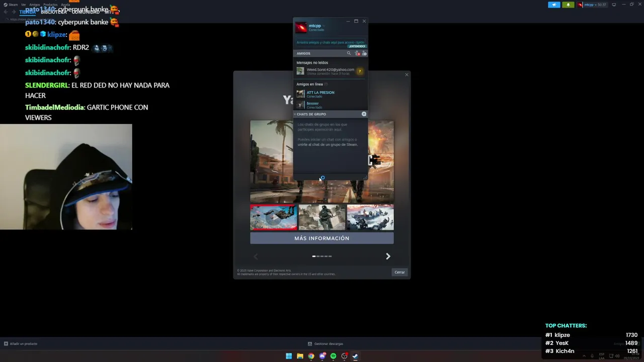The height and width of the screenshot is (362, 644).
Task: Go to previous news slide arrow
Action: click(x=255, y=256)
